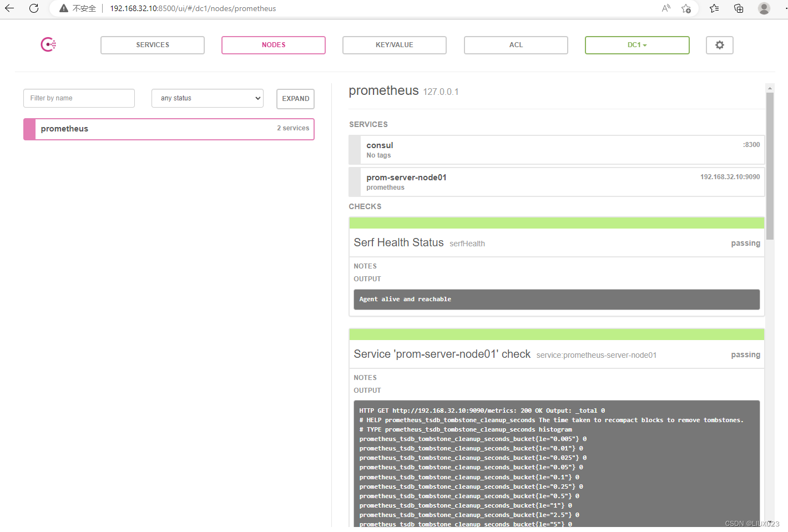Open the browser profile avatar
The image size is (788, 532).
(x=764, y=8)
